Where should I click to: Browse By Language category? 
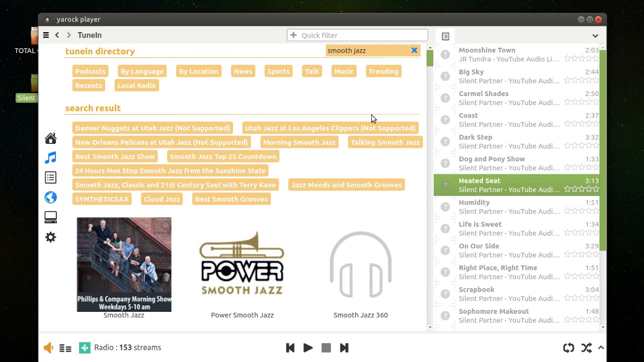pos(142,71)
